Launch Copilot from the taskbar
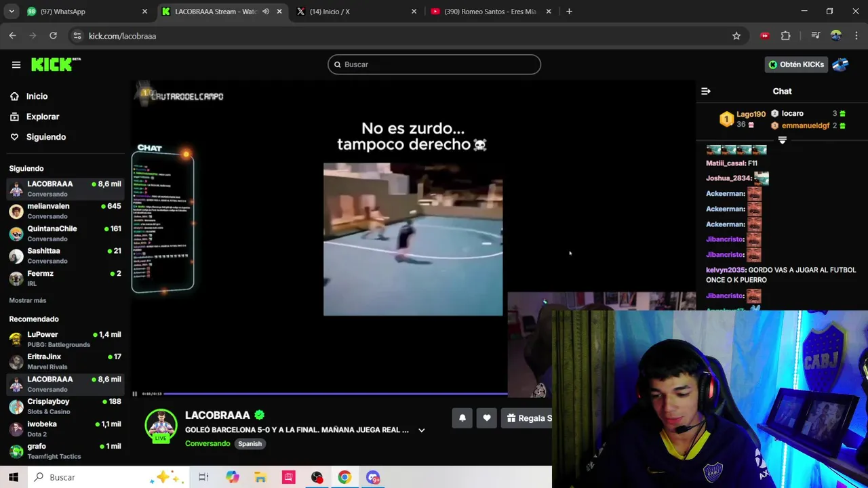Image resolution: width=868 pixels, height=488 pixels. click(233, 477)
